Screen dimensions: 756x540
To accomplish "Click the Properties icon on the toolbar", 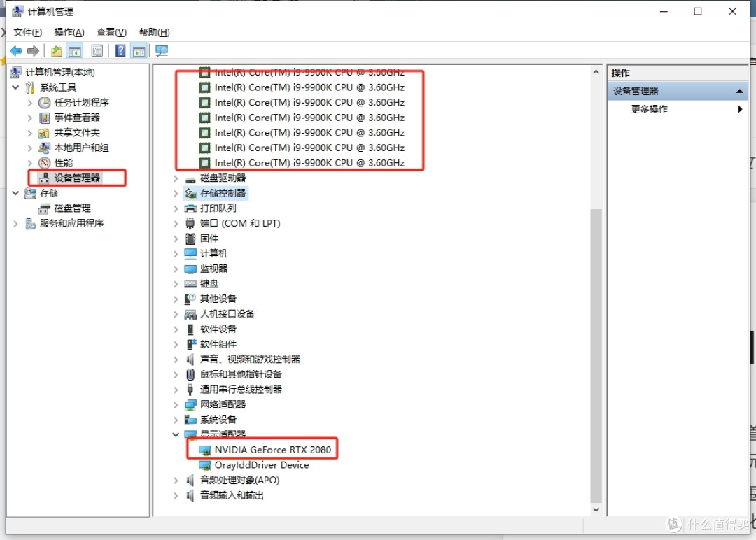I will pos(97,50).
